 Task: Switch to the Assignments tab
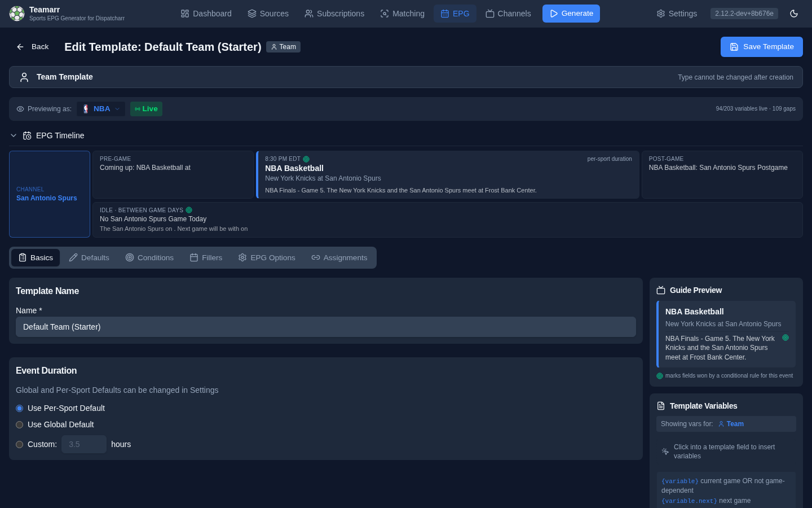(339, 258)
